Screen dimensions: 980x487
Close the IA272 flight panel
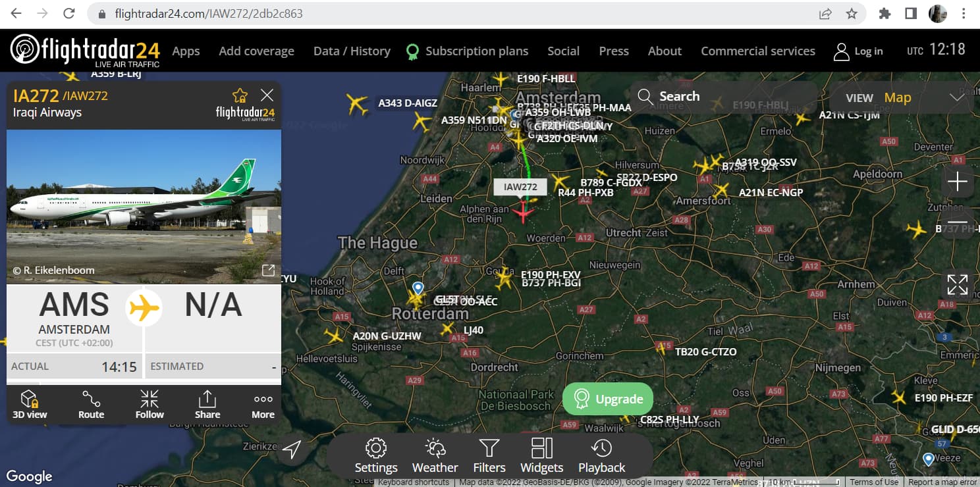click(x=267, y=95)
